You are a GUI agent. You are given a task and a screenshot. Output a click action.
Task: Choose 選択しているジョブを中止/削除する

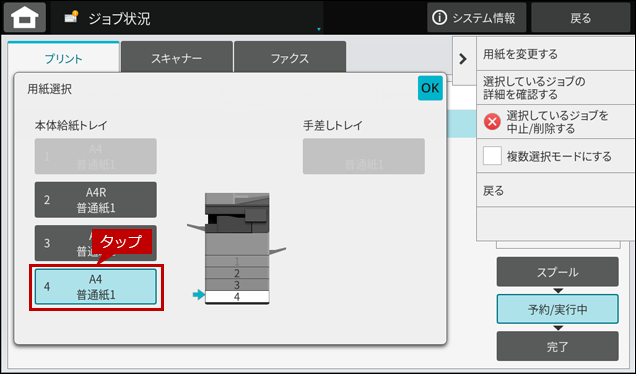pyautogui.click(x=555, y=122)
